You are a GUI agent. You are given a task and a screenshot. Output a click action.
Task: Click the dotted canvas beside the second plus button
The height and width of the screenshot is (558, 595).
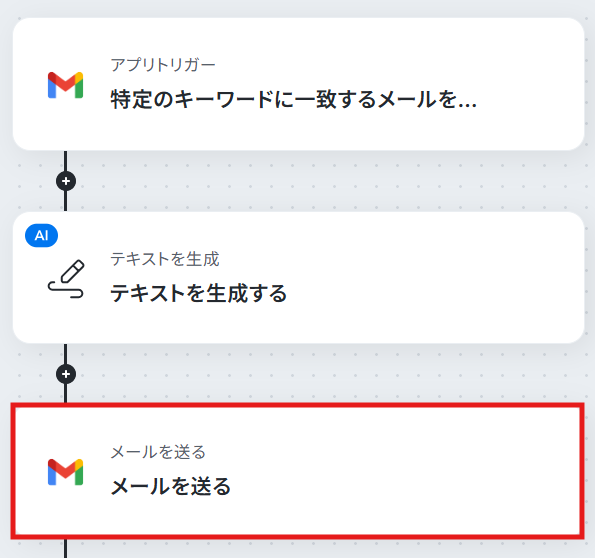click(x=304, y=374)
